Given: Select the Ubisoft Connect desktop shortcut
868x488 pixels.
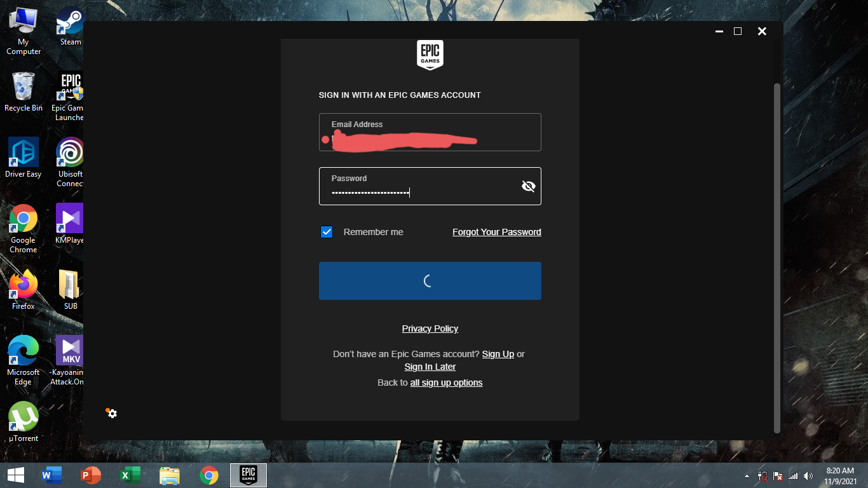Looking at the screenshot, I should click(69, 163).
